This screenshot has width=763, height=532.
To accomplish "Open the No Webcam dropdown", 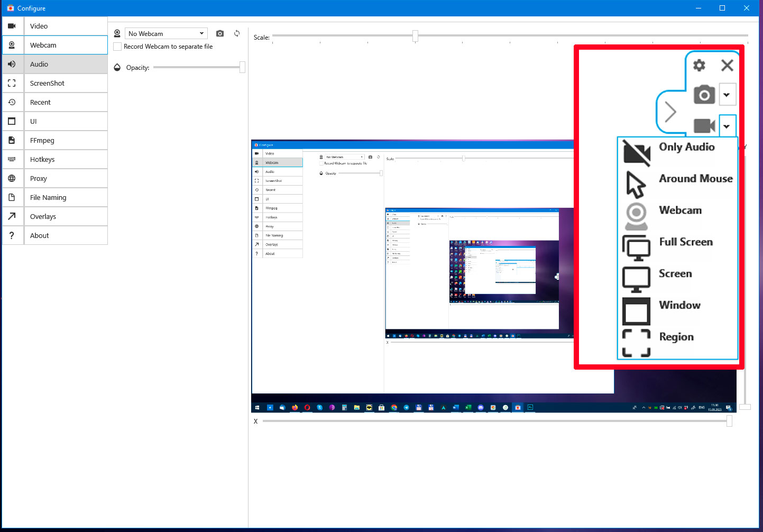I will [x=166, y=33].
